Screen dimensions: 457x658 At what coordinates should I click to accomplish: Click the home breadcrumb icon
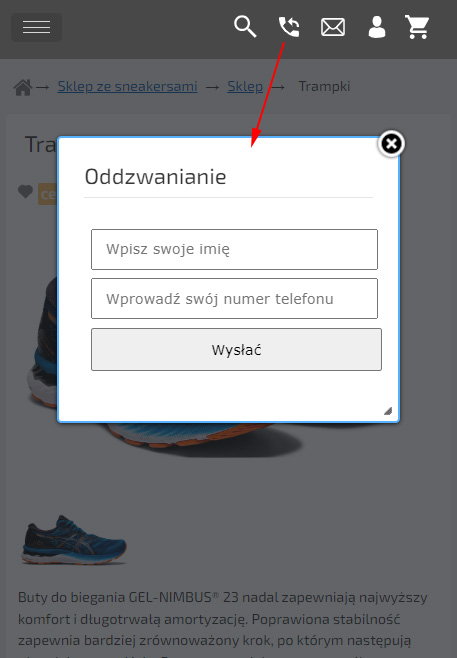23,87
